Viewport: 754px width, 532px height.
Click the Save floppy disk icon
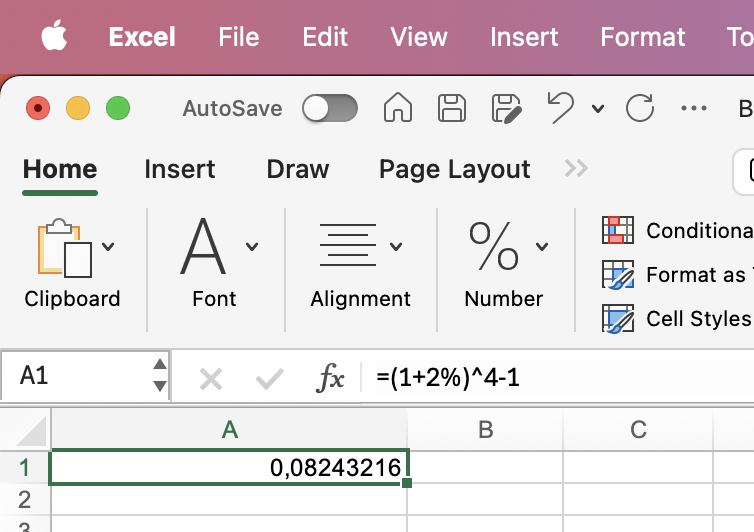point(452,108)
